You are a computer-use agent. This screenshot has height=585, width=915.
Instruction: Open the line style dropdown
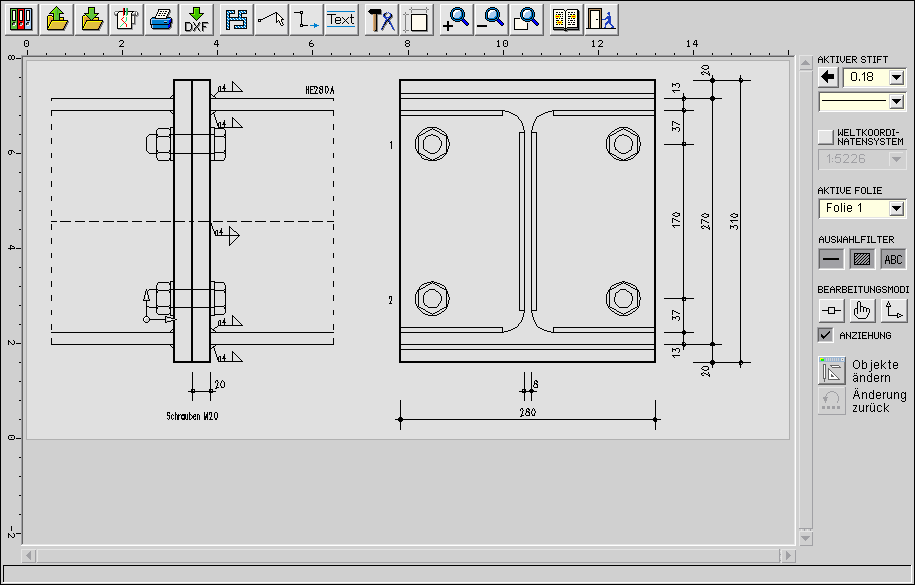(x=896, y=101)
